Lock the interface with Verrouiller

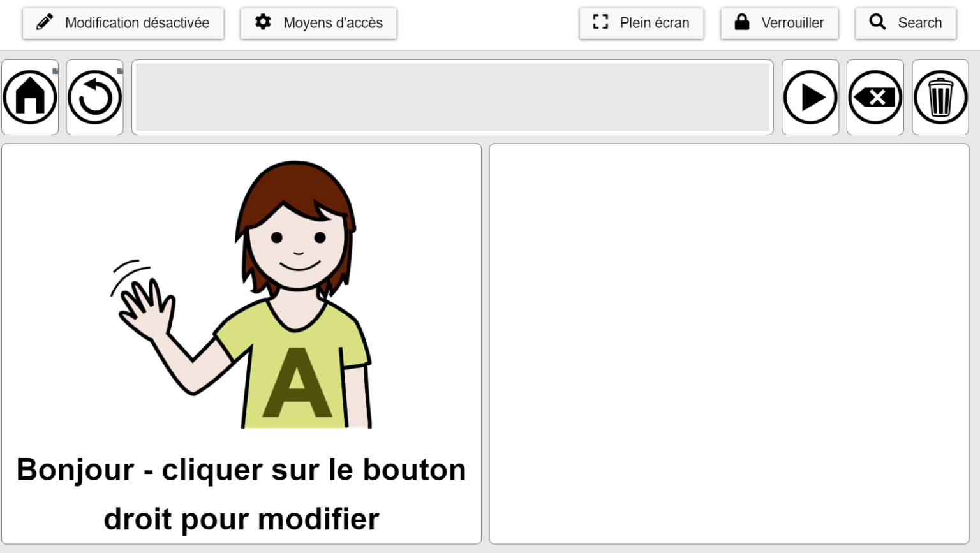point(779,23)
